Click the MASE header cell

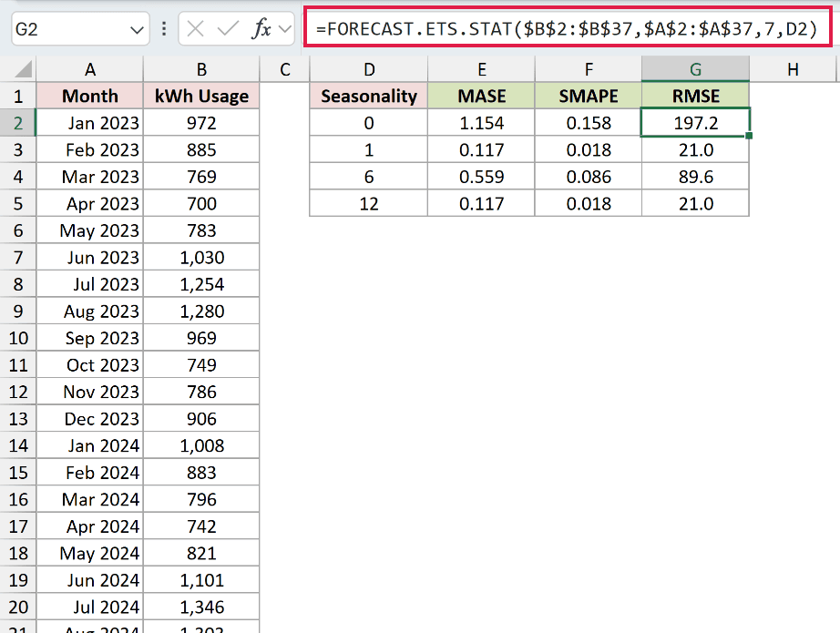pyautogui.click(x=482, y=97)
